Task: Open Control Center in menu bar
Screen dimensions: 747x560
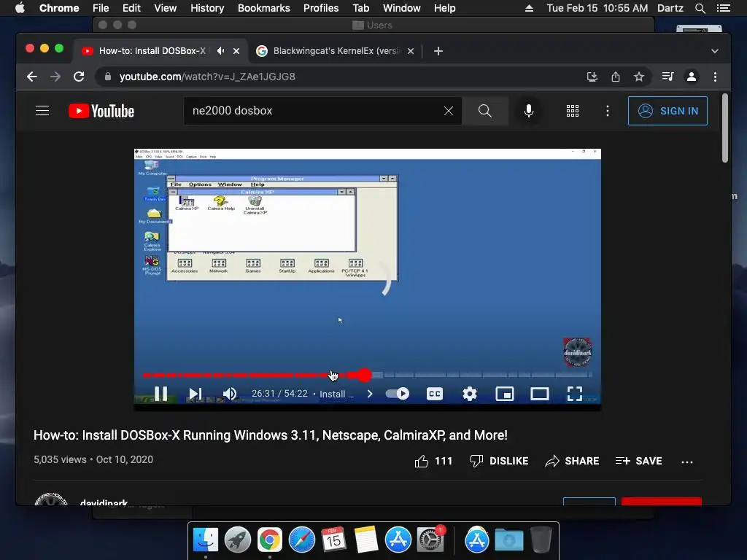Action: point(723,8)
